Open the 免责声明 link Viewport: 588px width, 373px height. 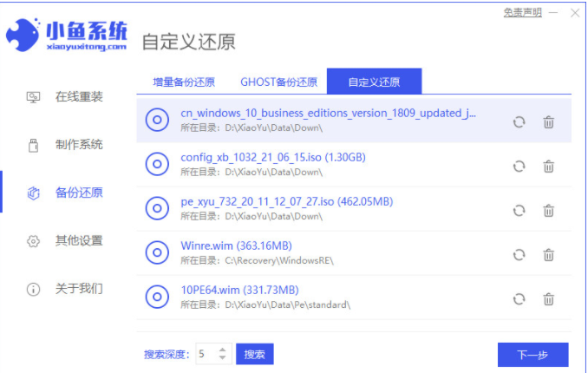[x=522, y=12]
